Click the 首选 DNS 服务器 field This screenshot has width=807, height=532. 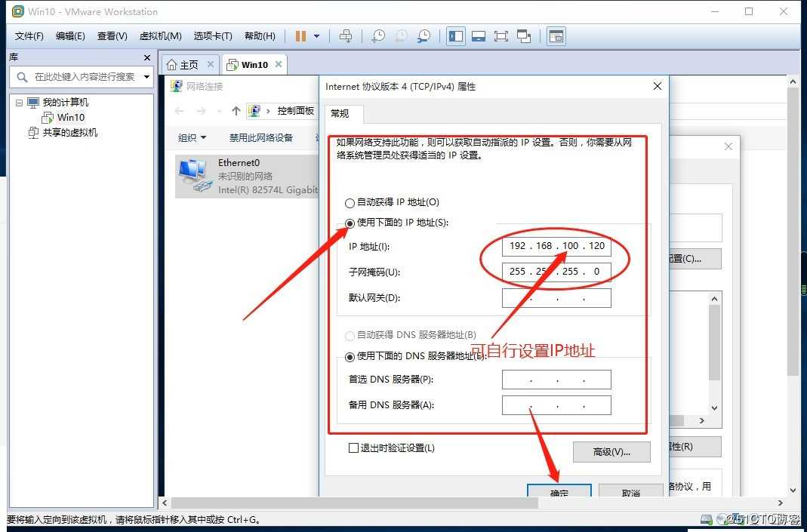point(556,380)
